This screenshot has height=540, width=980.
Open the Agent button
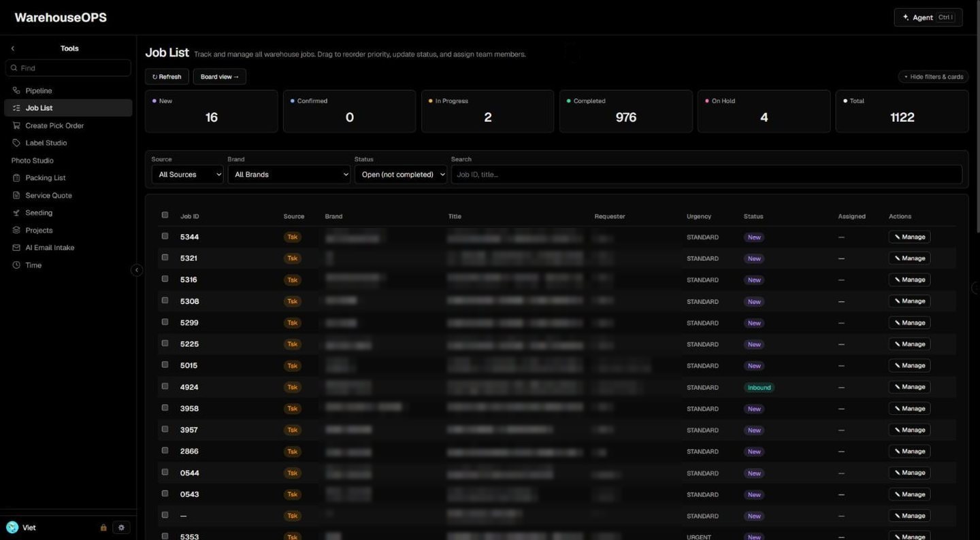click(x=928, y=17)
